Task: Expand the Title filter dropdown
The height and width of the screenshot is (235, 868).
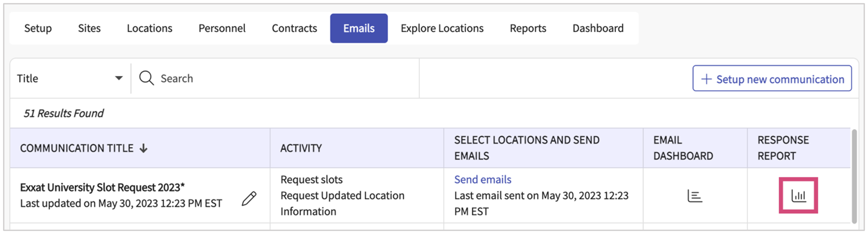Action: point(118,78)
